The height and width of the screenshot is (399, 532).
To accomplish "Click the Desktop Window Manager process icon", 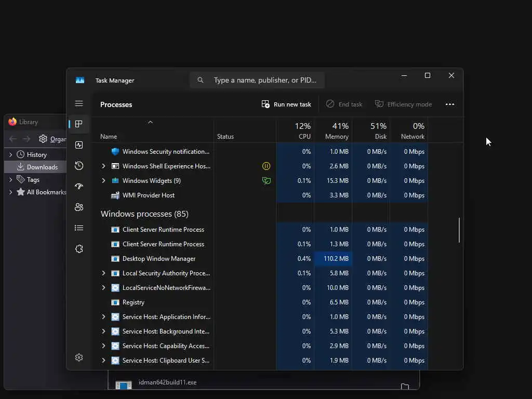I will (x=115, y=259).
